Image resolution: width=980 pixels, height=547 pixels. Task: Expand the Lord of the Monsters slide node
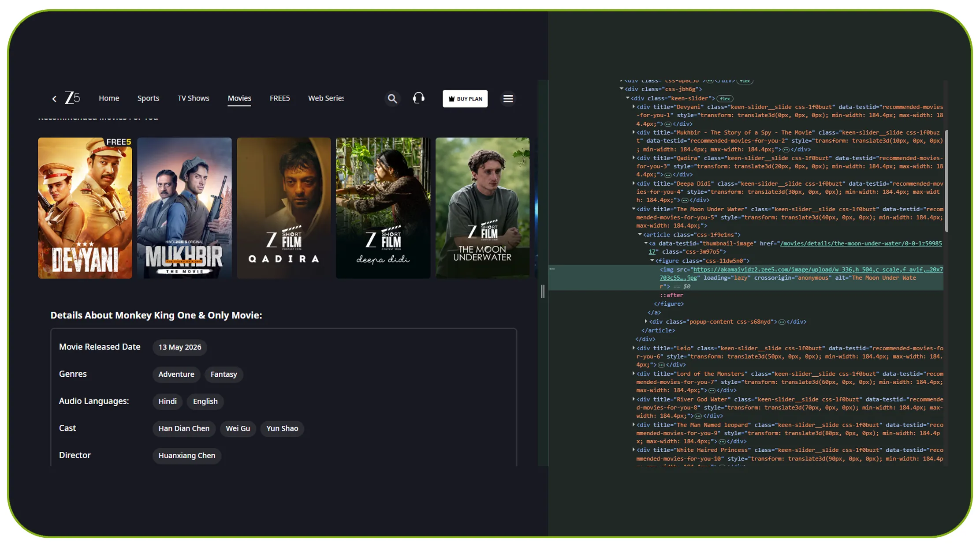click(633, 374)
